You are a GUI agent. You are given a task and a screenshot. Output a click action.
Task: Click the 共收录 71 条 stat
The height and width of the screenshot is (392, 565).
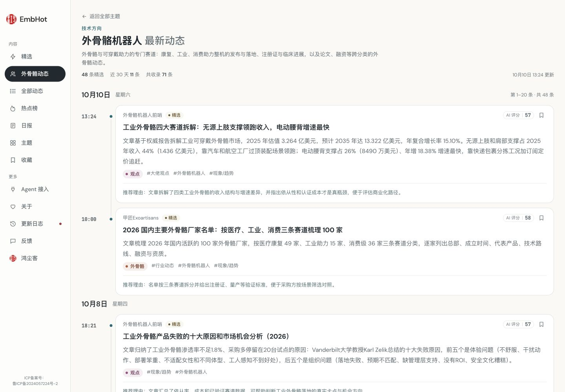pos(159,74)
